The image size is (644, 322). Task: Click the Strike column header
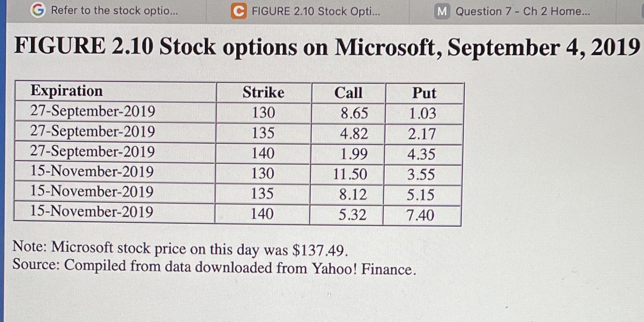point(264,93)
